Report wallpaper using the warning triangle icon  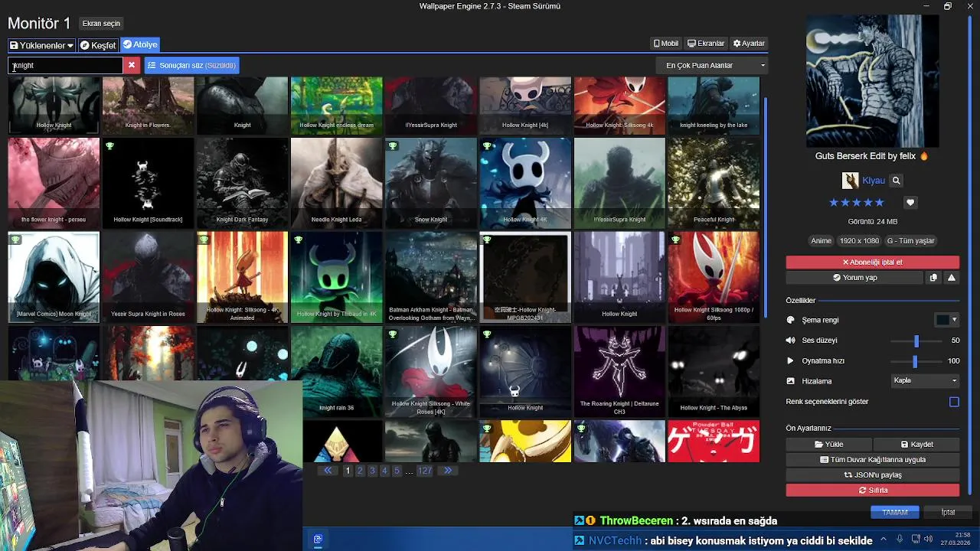(951, 278)
